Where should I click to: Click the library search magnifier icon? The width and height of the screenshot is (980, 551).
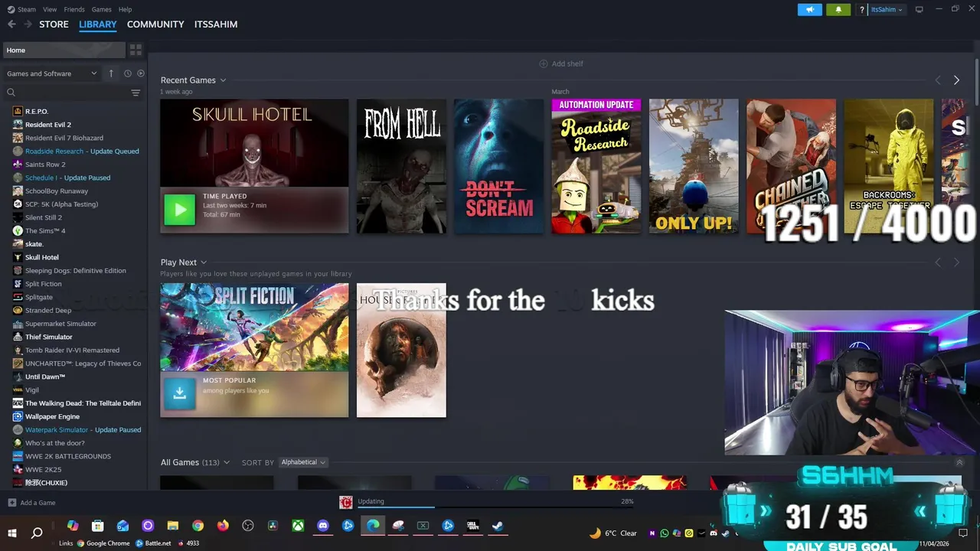[11, 93]
